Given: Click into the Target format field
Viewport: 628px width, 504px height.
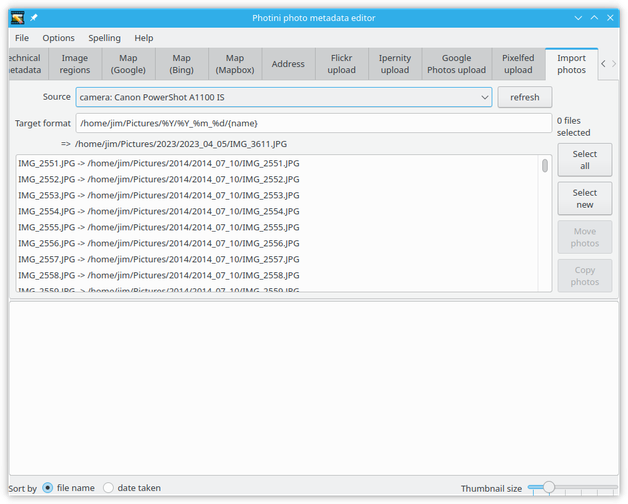Looking at the screenshot, I should tap(314, 123).
